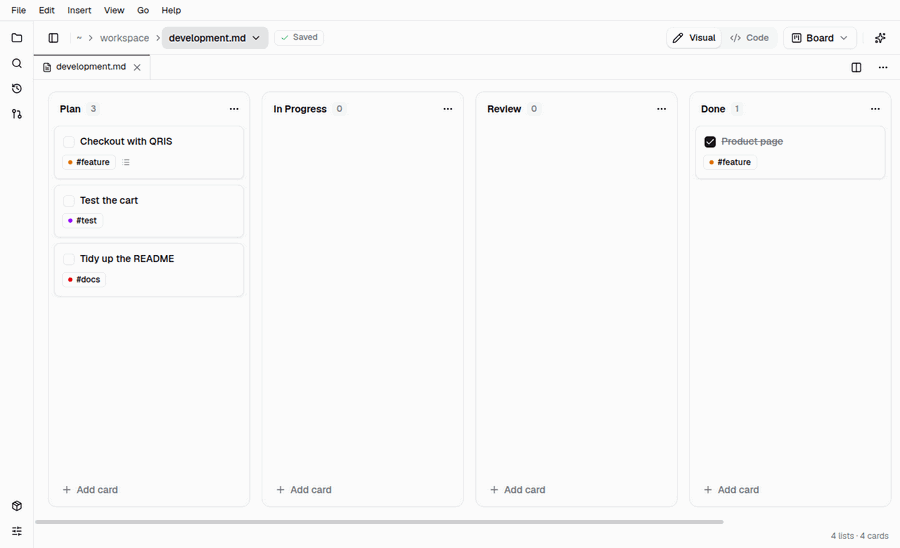Viewport: 900px width, 548px height.
Task: Open the Product page card title
Action: [752, 142]
